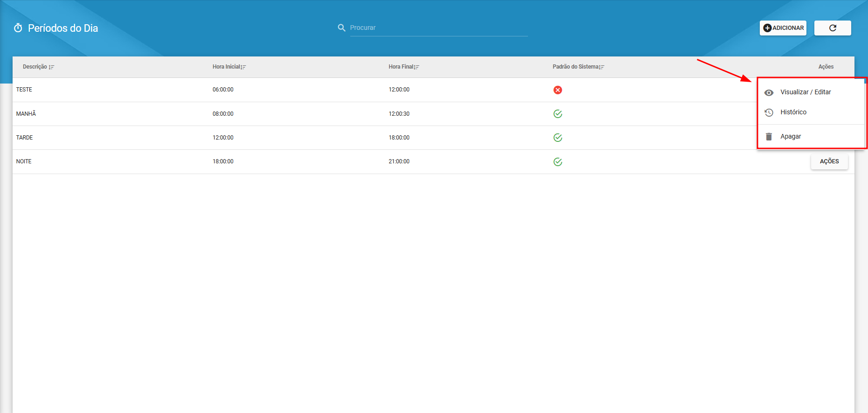Select Visualizar / Editar menu option

(x=811, y=92)
